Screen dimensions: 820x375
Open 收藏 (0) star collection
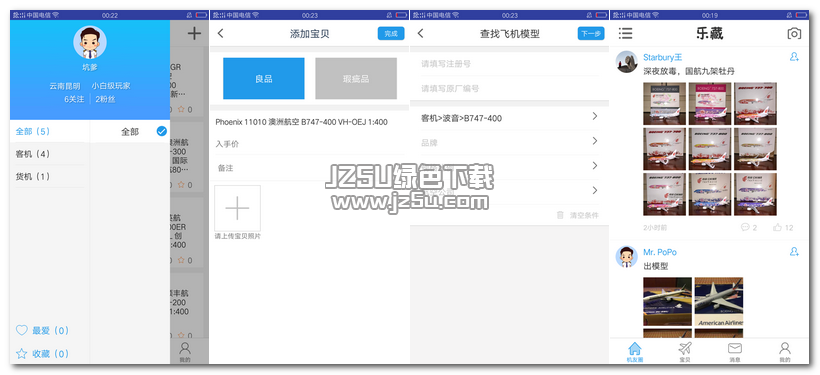tap(42, 354)
